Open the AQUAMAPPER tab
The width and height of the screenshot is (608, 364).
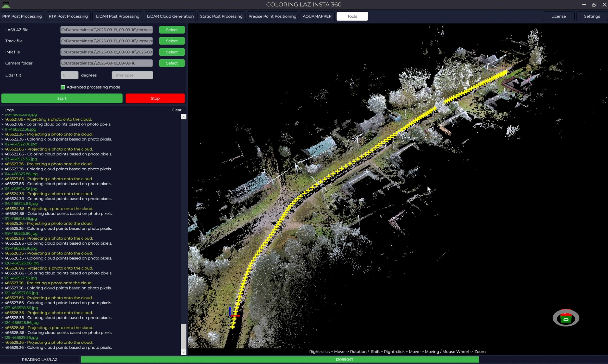point(317,16)
